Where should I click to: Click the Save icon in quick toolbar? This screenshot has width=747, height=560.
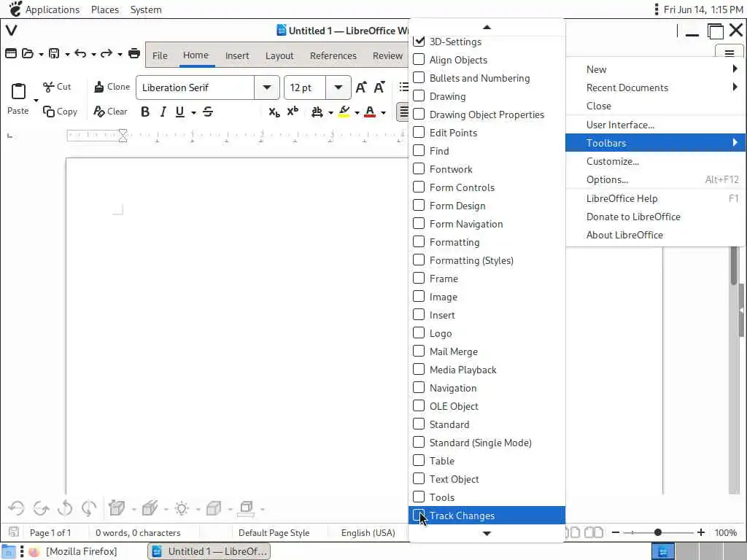[54, 53]
